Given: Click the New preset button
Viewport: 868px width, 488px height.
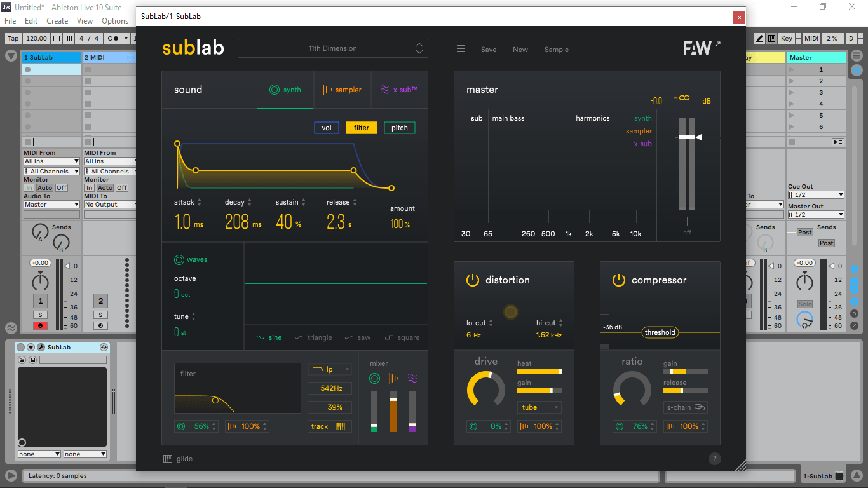Looking at the screenshot, I should point(520,50).
